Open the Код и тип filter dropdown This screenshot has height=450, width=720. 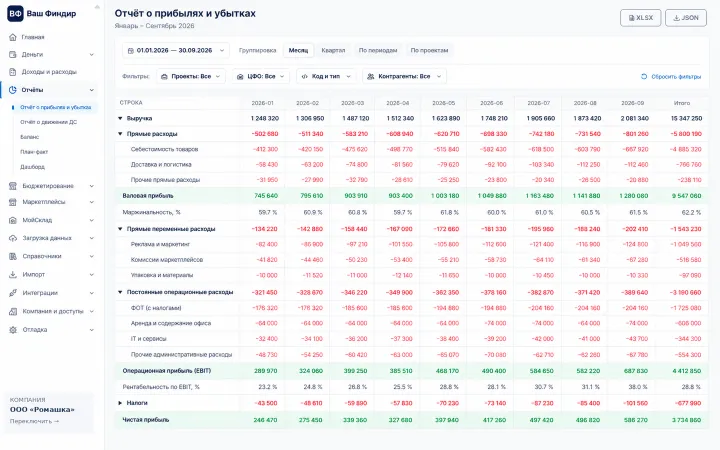(326, 77)
